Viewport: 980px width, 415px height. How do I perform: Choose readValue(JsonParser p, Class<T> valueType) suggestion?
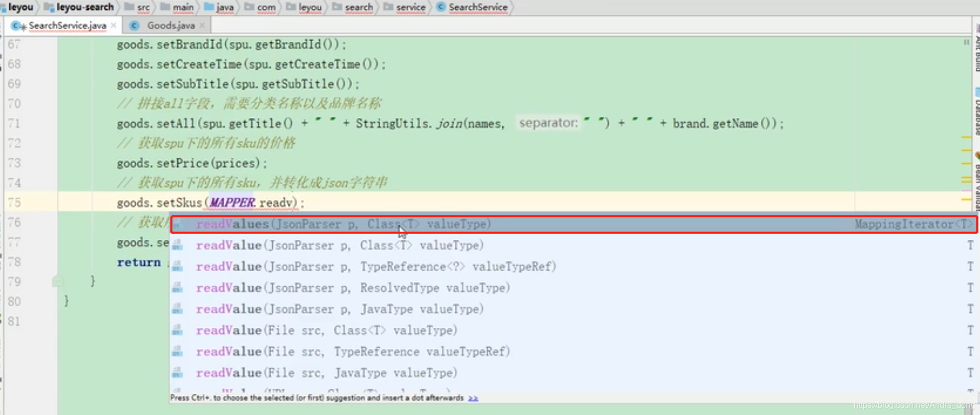[x=574, y=245]
